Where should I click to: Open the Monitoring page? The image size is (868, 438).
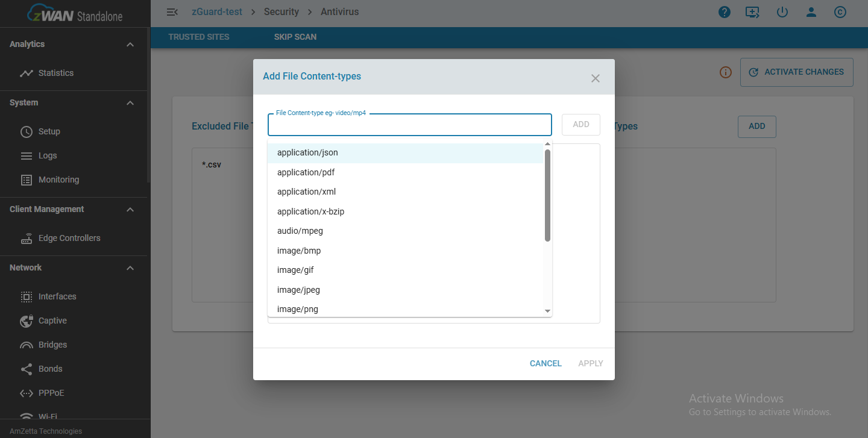click(58, 180)
